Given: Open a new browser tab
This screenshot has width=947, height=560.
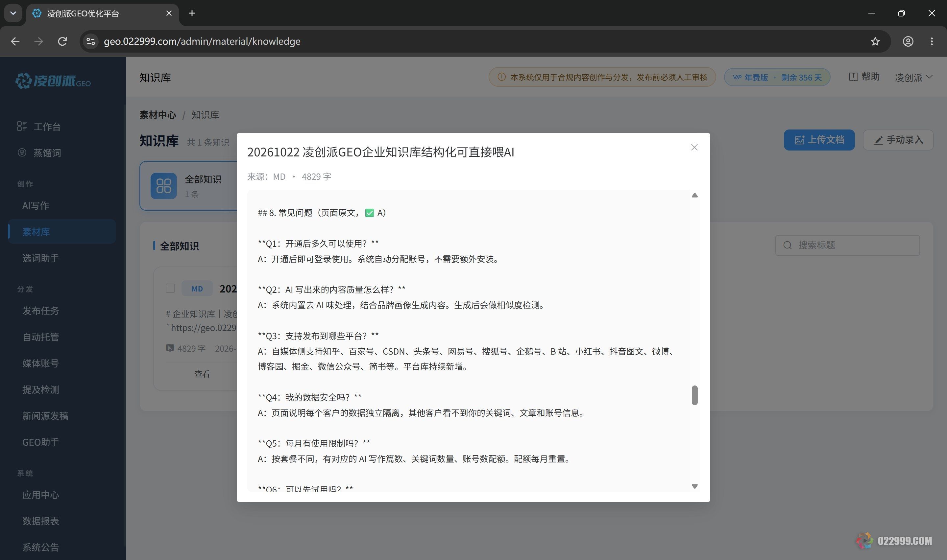Looking at the screenshot, I should [x=192, y=13].
